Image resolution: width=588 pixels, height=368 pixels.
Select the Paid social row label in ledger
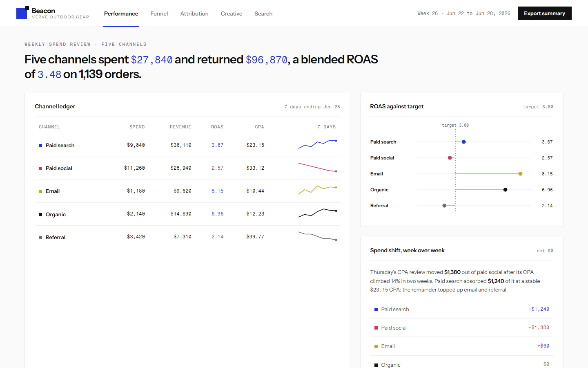click(x=59, y=168)
